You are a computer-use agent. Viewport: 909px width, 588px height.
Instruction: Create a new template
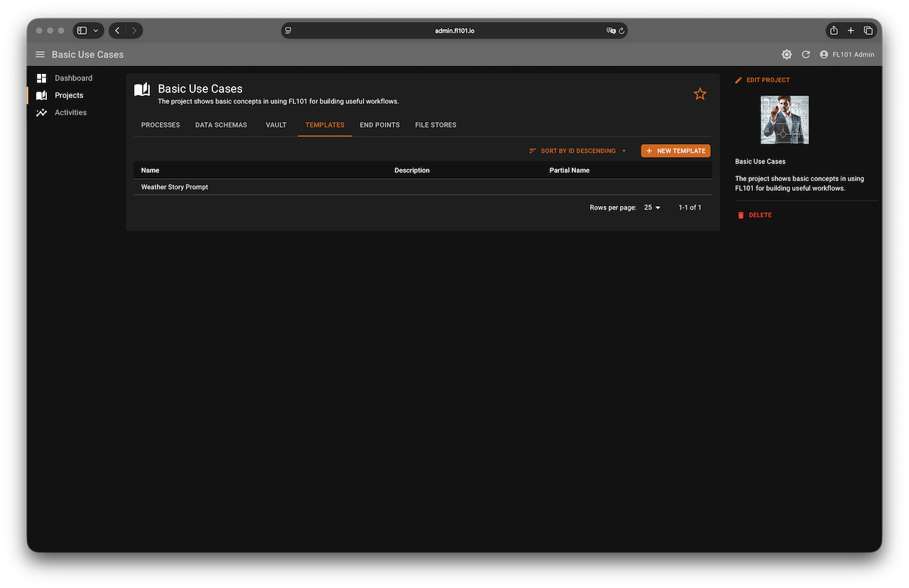tap(675, 151)
